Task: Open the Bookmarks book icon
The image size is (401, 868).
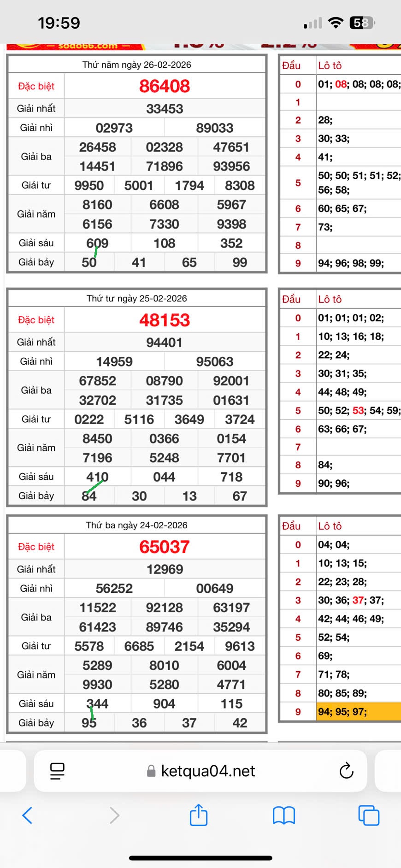Action: (x=283, y=815)
